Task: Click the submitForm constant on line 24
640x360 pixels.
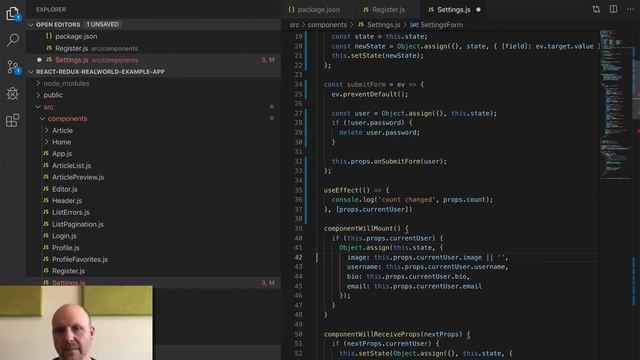Action: 366,84
